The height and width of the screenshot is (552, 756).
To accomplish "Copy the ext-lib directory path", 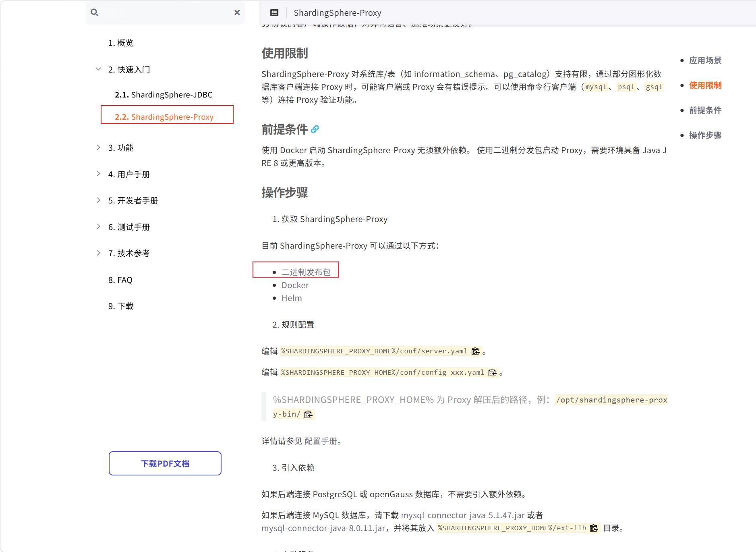I will pyautogui.click(x=594, y=528).
